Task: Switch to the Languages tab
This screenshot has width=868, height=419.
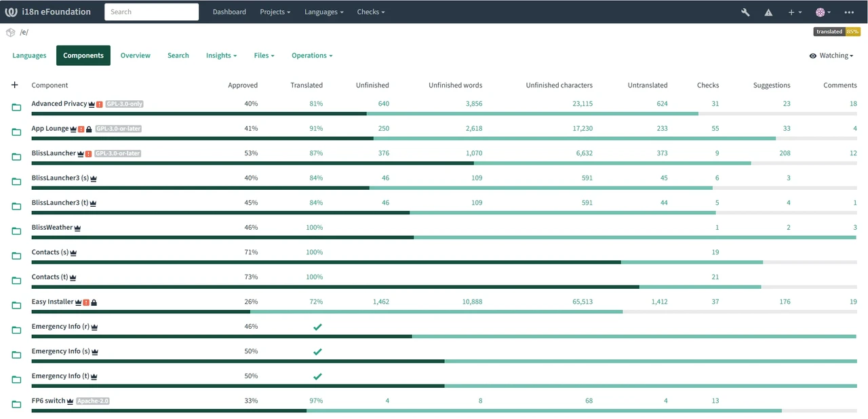Action: pyautogui.click(x=29, y=56)
